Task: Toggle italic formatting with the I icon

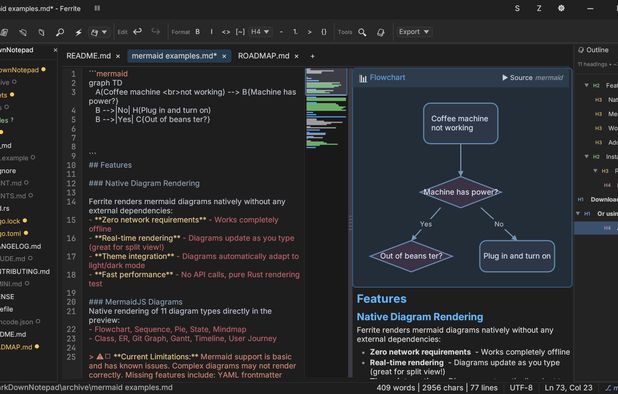Action: [x=211, y=32]
